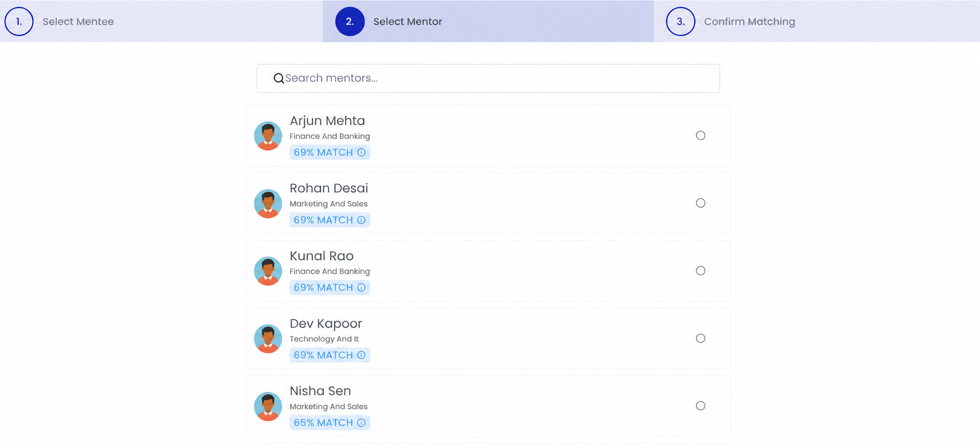Click the name Arjun Mehta
The height and width of the screenshot is (448, 980).
(327, 121)
